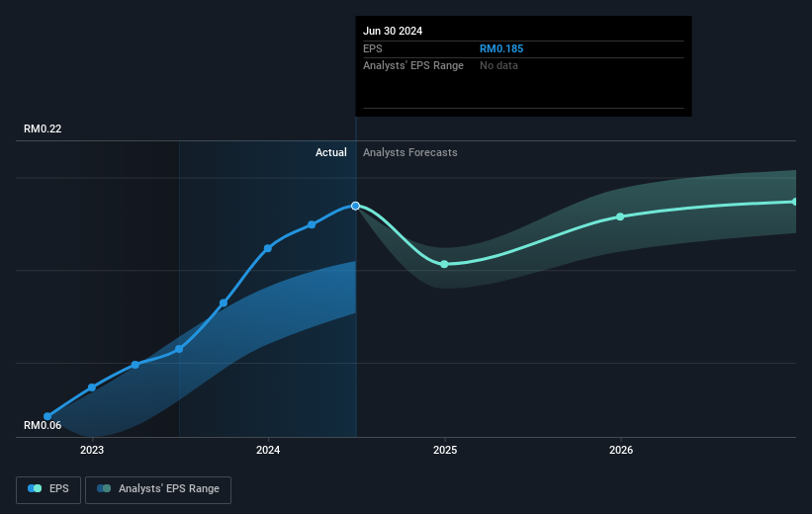This screenshot has height=514, width=812.
Task: Click the EPS data point above 2023 label
Action: coord(92,387)
